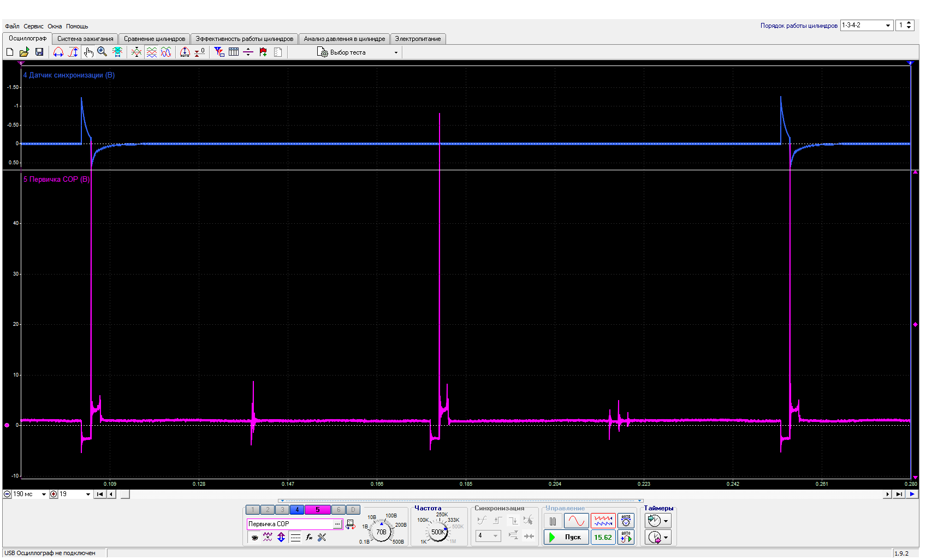This screenshot has width=926, height=560.
Task: Click the multi-channel waveform mode button
Action: point(603,521)
